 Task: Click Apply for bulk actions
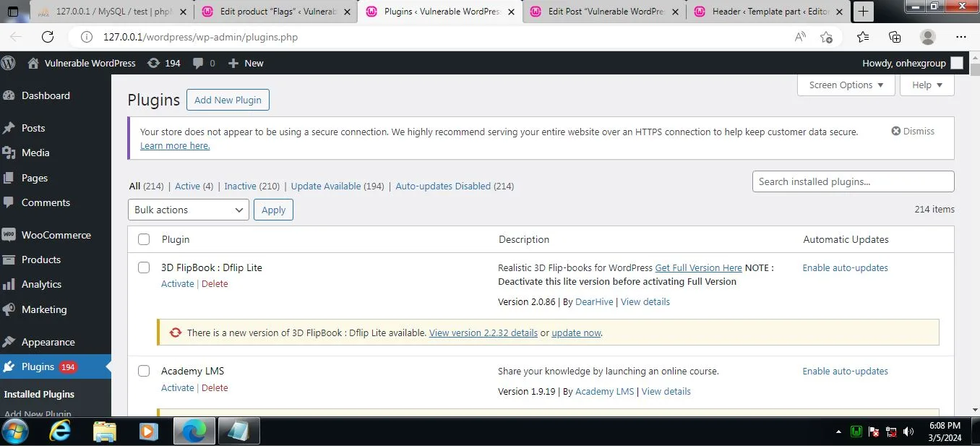click(x=273, y=210)
